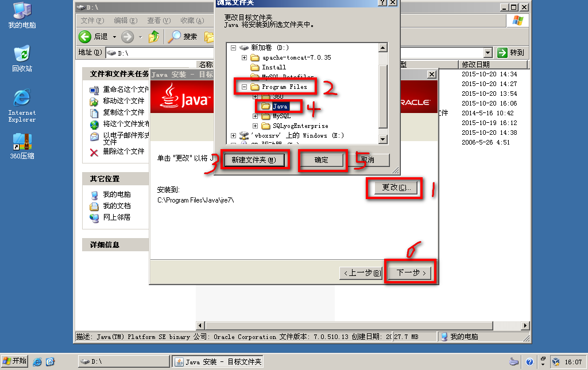Viewport: 588px width, 370px height.
Task: Open the 后退 back history dropdown arrow
Action: [114, 37]
